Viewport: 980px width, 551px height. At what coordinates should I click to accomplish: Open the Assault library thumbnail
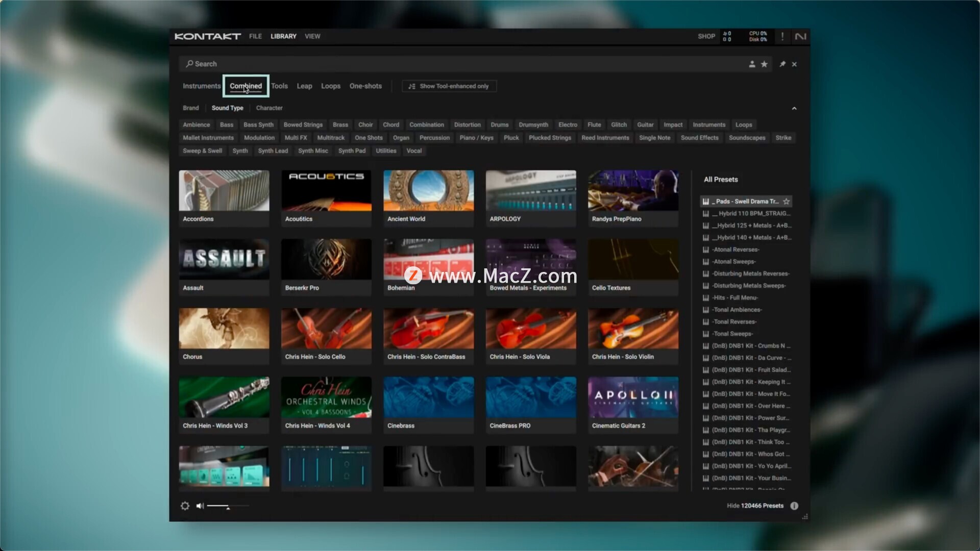tap(224, 267)
